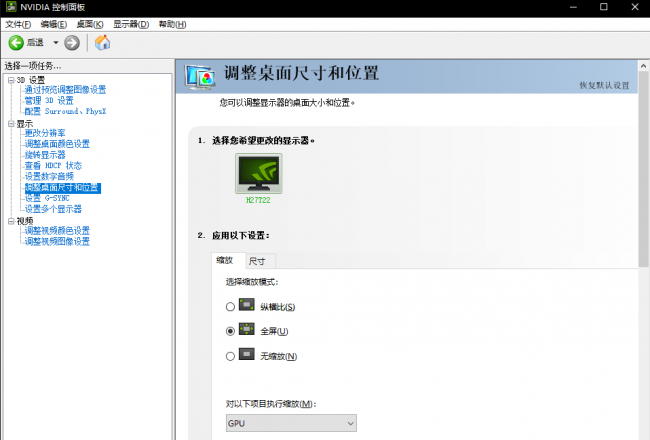Screen dimensions: 650x440
Task: Open 管理 3D 设置 task
Action: 49,100
